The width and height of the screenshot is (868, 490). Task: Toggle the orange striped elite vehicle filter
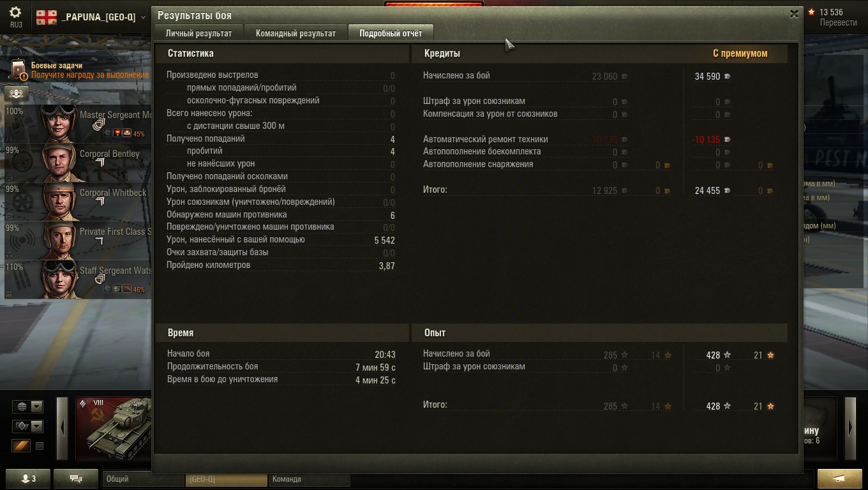(21, 446)
